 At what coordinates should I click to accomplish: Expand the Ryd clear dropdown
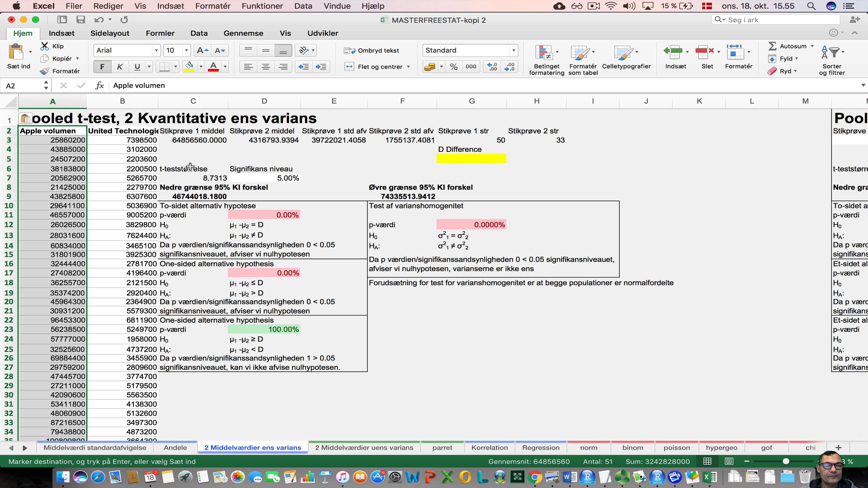tap(795, 71)
